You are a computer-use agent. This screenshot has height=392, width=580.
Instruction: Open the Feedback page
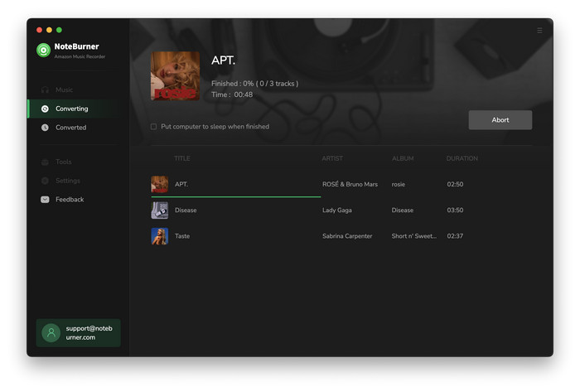pyautogui.click(x=70, y=200)
